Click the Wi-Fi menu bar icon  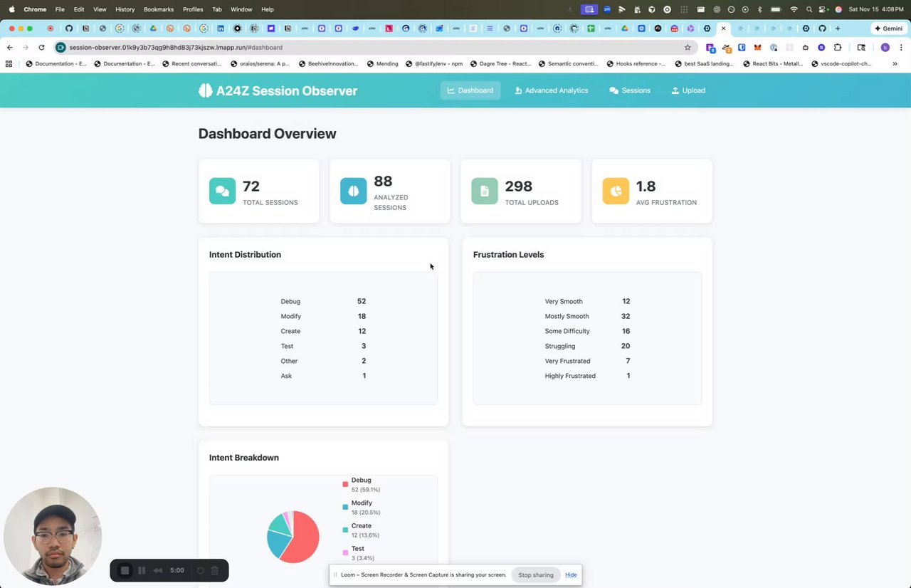point(794,9)
